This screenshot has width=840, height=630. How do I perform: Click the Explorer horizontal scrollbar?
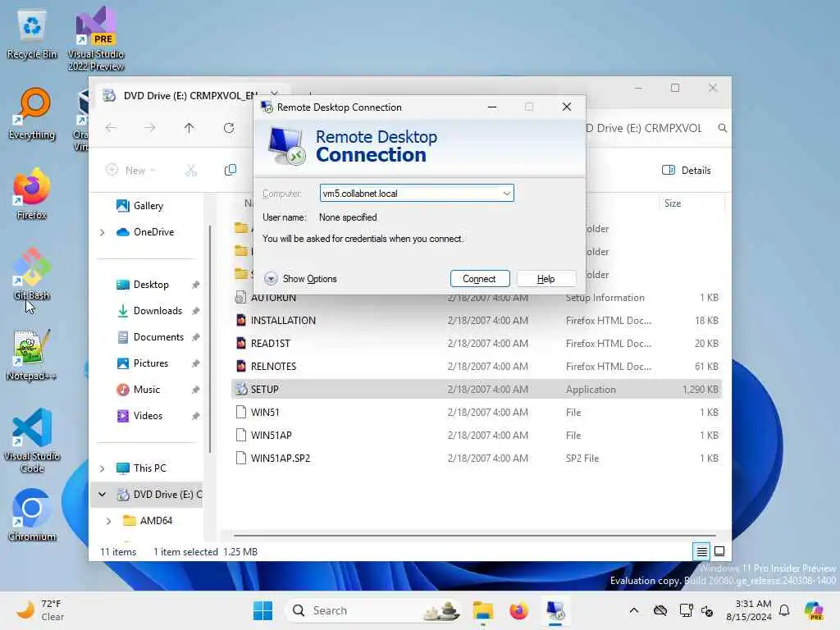[475, 535]
